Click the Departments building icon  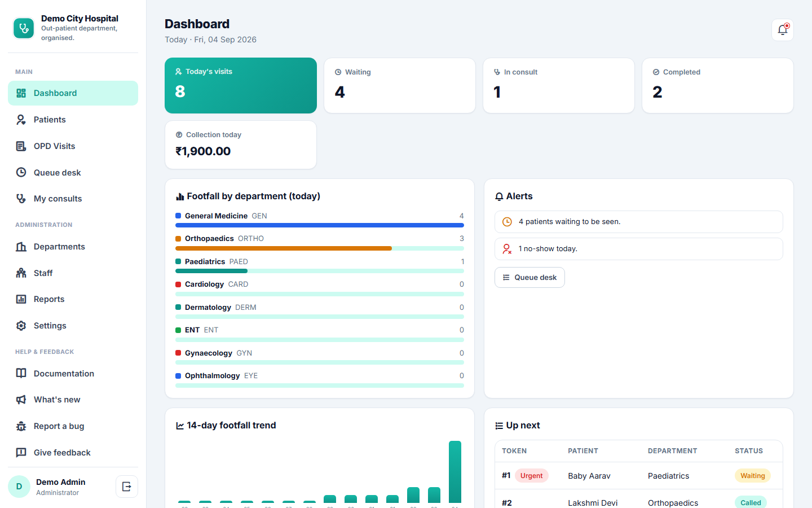(21, 247)
